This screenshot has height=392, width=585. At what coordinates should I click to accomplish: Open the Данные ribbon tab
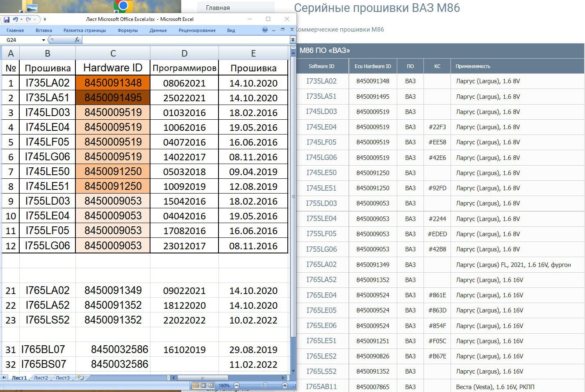158,30
